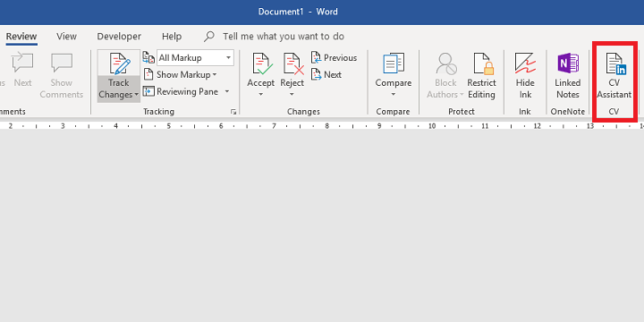
Task: Open the Reject options dropdown arrow
Action: [292, 95]
